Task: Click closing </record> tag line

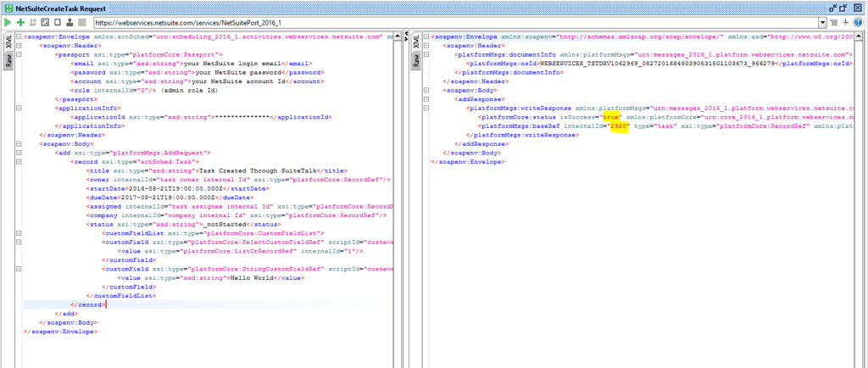Action: point(86,305)
